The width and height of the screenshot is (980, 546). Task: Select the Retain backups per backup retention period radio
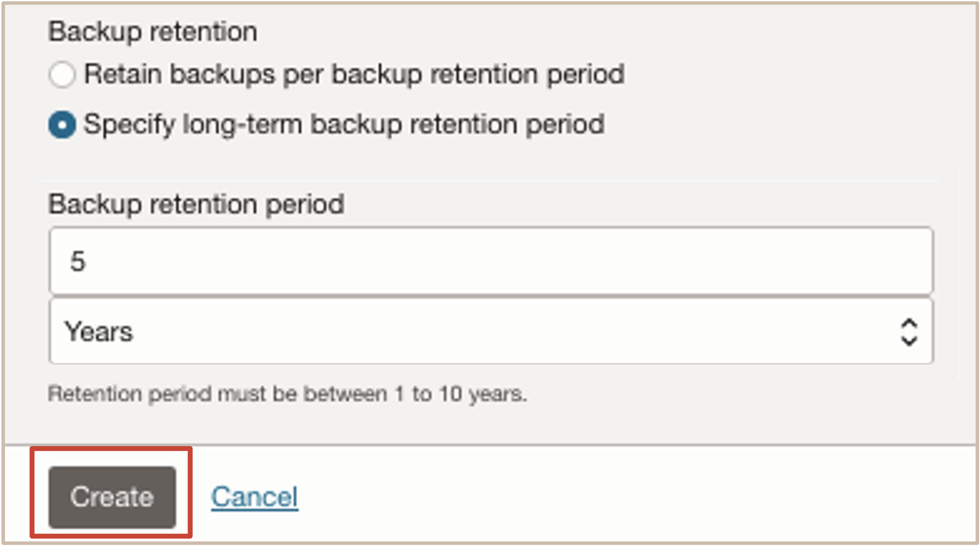(62, 75)
